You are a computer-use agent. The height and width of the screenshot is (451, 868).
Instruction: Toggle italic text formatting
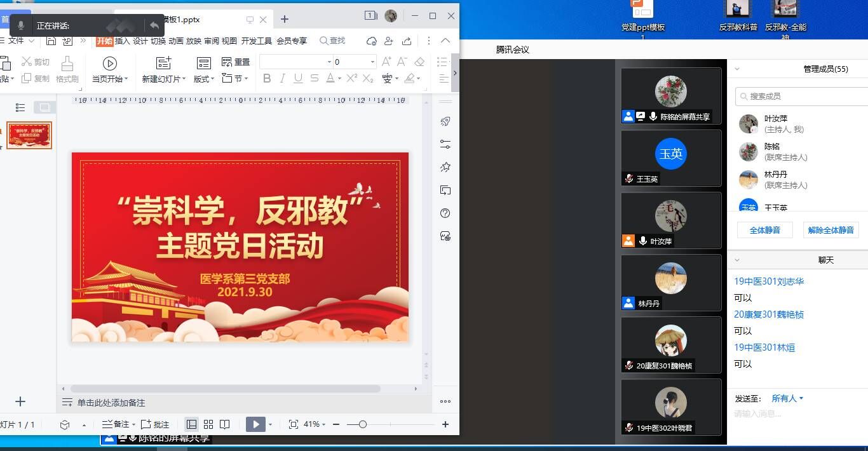click(282, 79)
